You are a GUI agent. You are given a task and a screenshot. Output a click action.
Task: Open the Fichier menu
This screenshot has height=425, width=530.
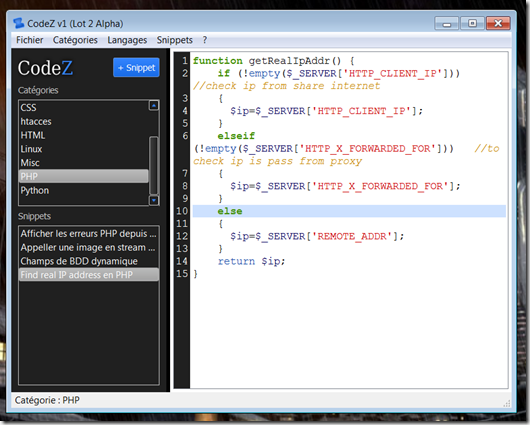[x=30, y=40]
